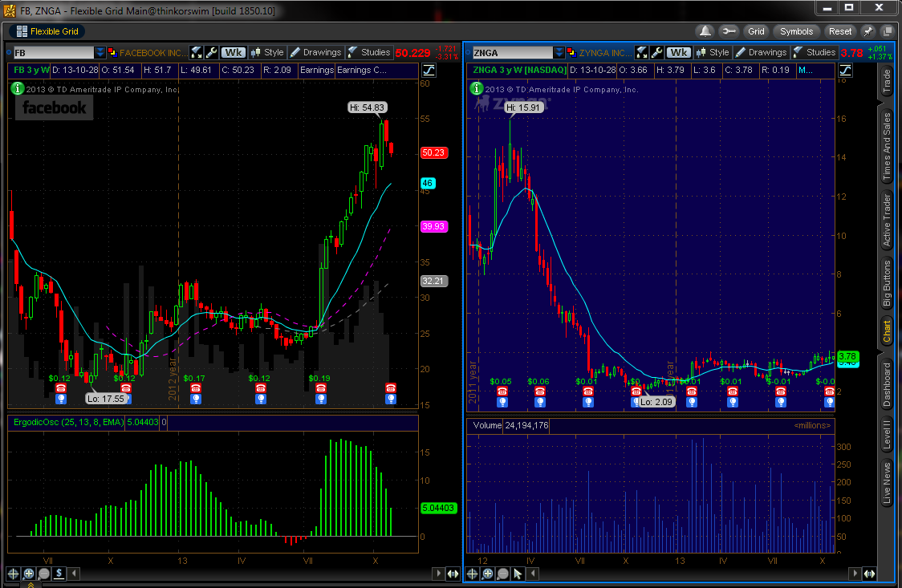Click FB earnings phone icon at $0.19

[x=321, y=388]
